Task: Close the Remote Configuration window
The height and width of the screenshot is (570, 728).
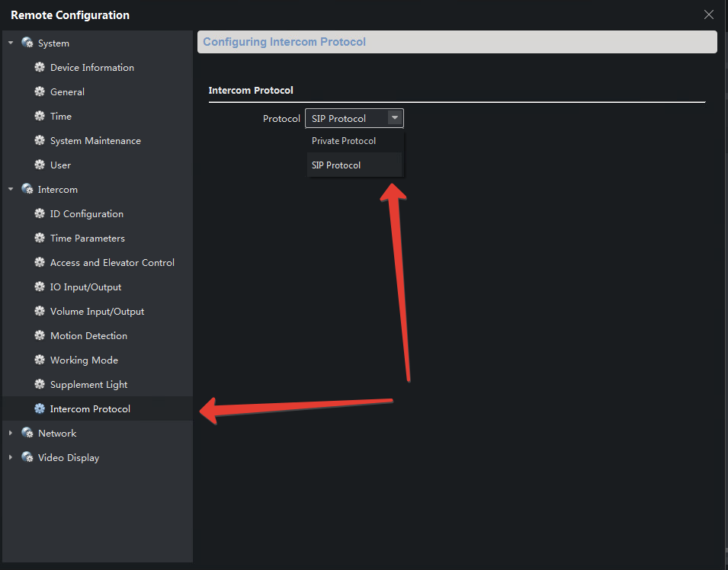Action: coord(709,14)
